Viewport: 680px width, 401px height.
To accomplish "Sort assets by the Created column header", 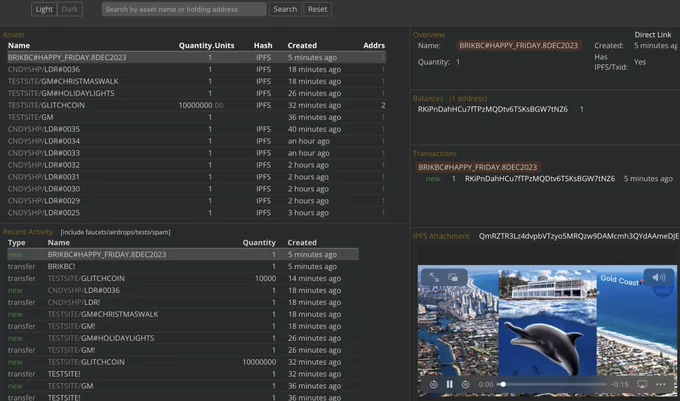I will 302,46.
